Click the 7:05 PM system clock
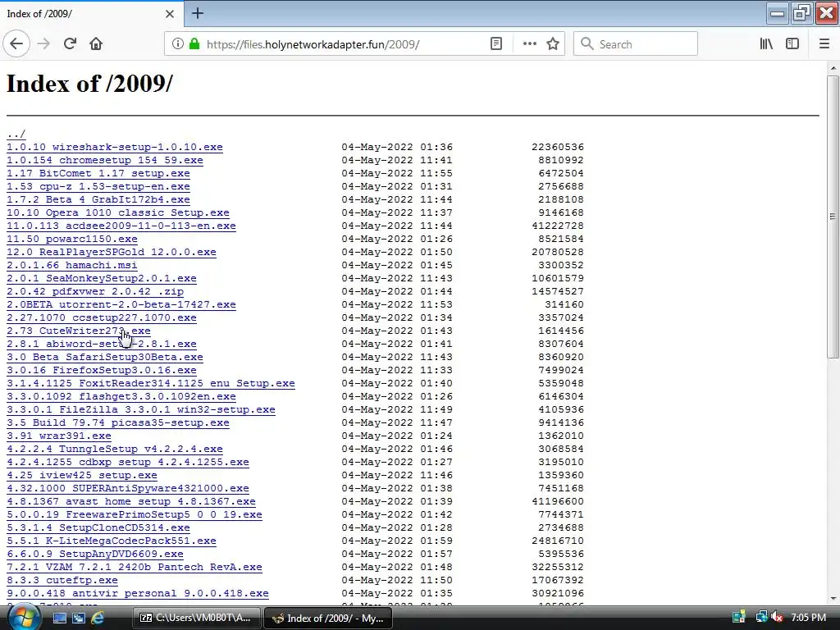Viewport: 840px width, 630px height. coord(808,618)
